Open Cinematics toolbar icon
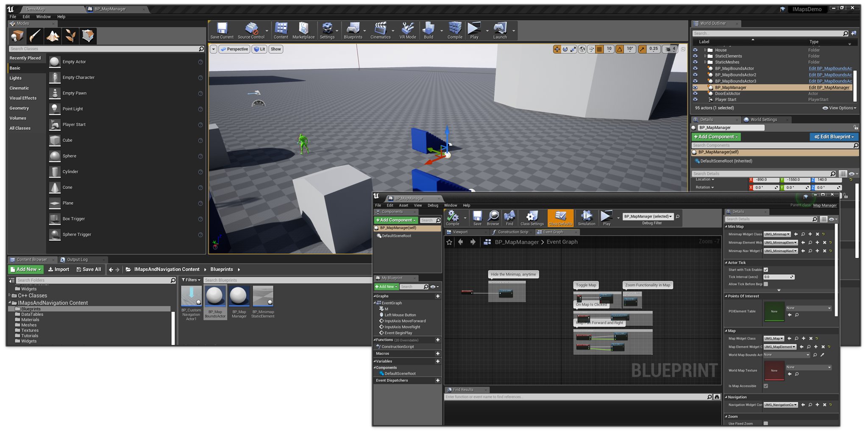868x434 pixels. coord(380,31)
